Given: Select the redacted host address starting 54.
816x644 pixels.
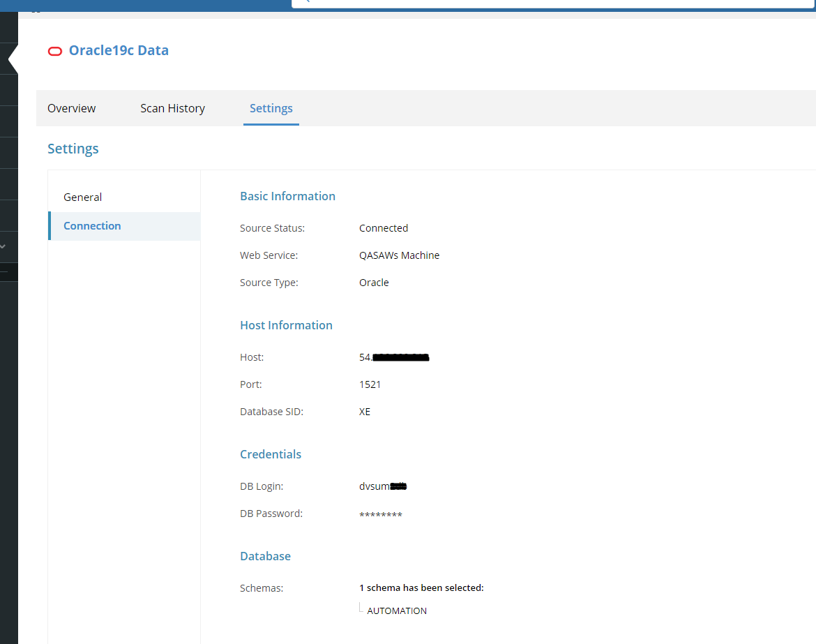Looking at the screenshot, I should pyautogui.click(x=394, y=358).
